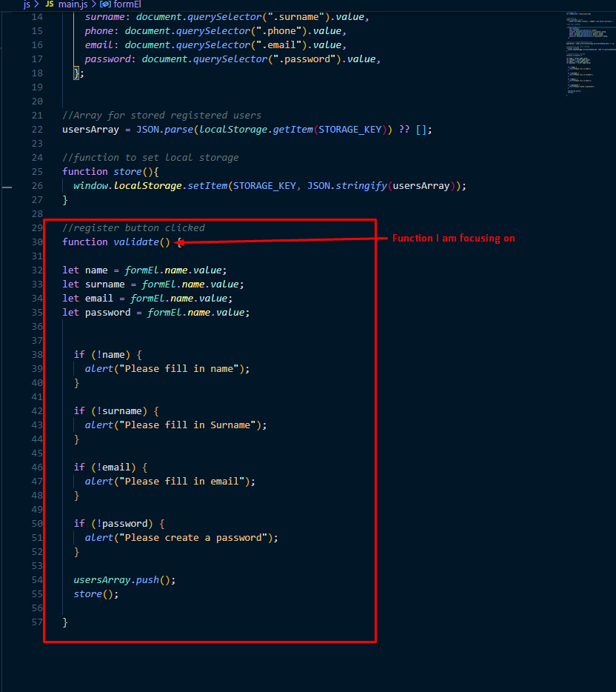Click the "//register button clicked" comment

tap(133, 228)
